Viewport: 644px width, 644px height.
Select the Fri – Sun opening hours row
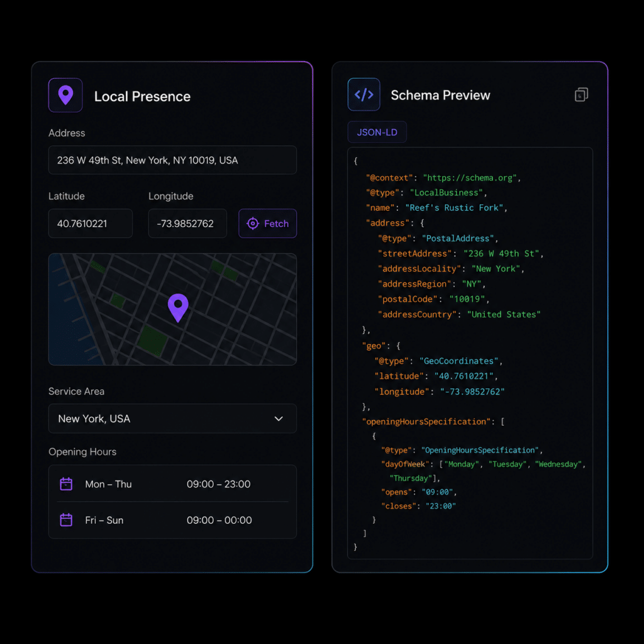click(172, 520)
